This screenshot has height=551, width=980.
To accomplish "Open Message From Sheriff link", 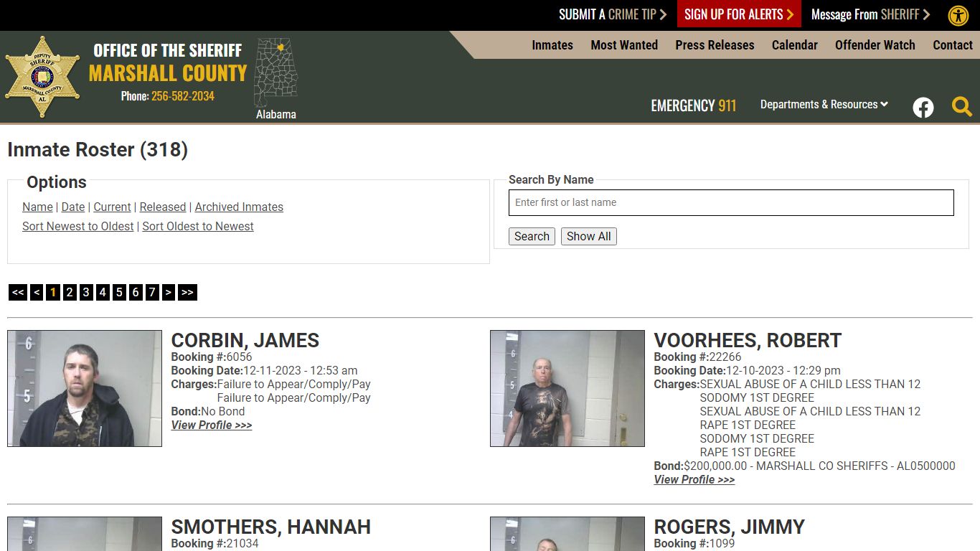I will point(870,14).
